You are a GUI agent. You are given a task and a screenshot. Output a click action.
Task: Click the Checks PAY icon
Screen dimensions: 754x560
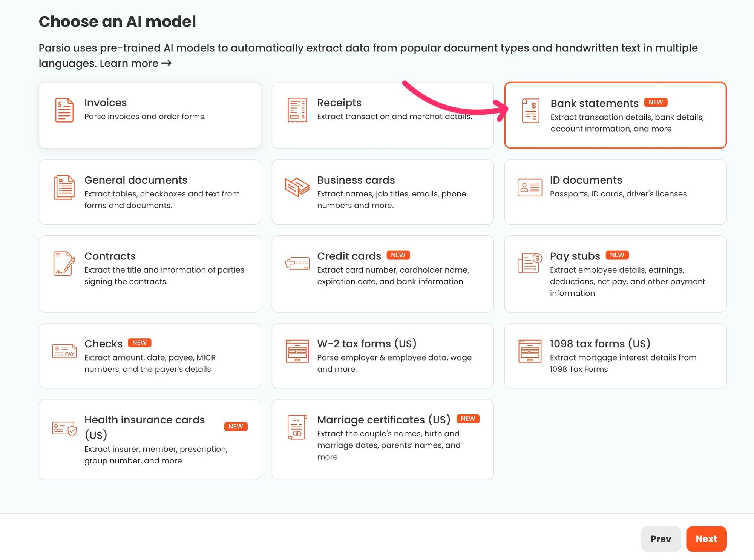pyautogui.click(x=64, y=351)
